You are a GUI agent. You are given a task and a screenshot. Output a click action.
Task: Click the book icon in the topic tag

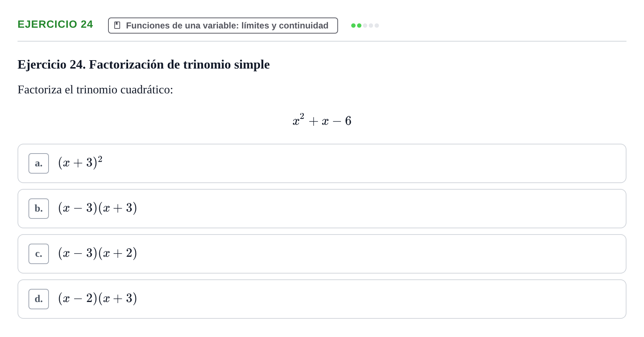coord(117,25)
